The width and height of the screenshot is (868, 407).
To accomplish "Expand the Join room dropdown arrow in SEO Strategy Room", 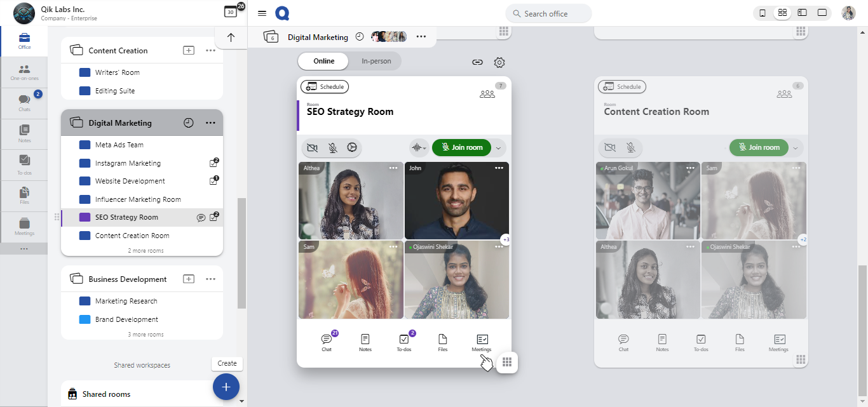I will tap(498, 148).
